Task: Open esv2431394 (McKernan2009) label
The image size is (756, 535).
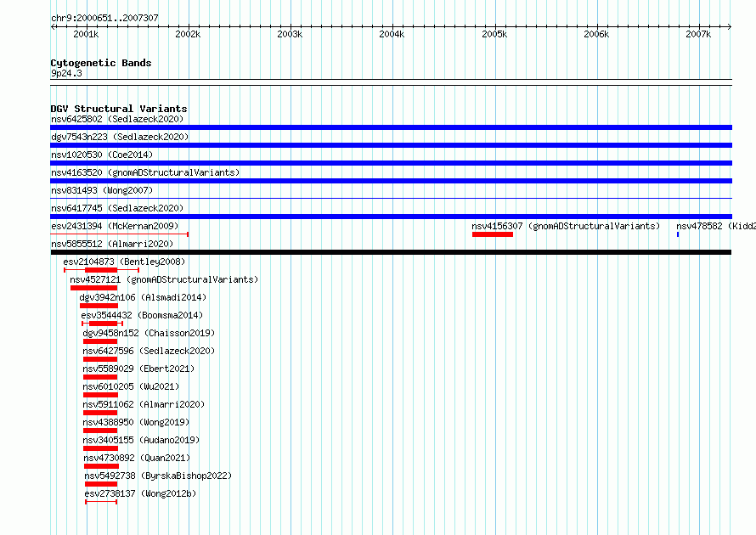Action: click(115, 226)
